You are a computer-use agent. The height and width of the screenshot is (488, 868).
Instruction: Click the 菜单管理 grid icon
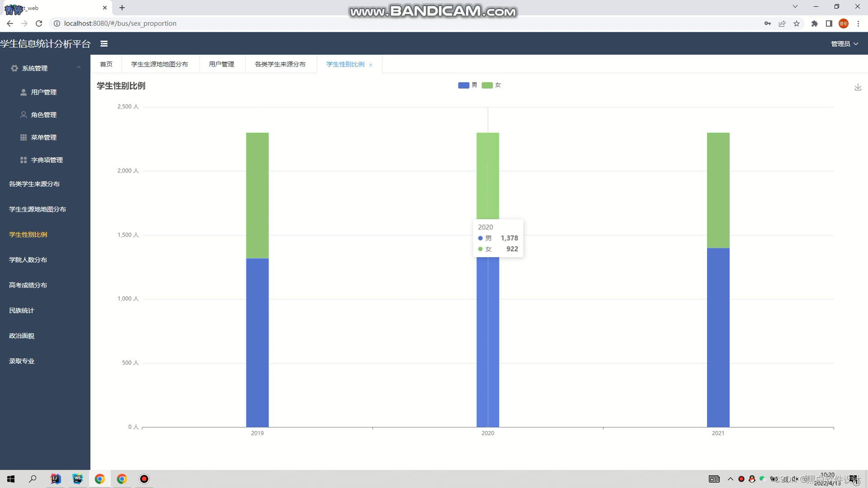click(x=24, y=137)
